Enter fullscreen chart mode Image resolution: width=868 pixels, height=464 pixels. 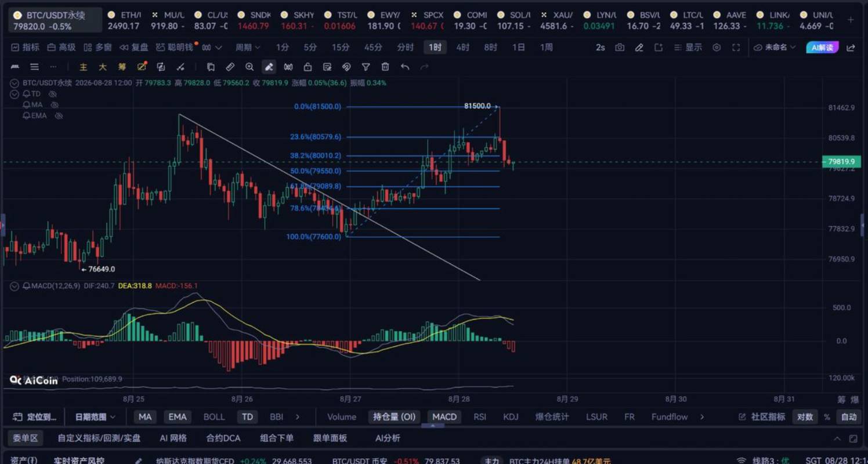[x=736, y=48]
